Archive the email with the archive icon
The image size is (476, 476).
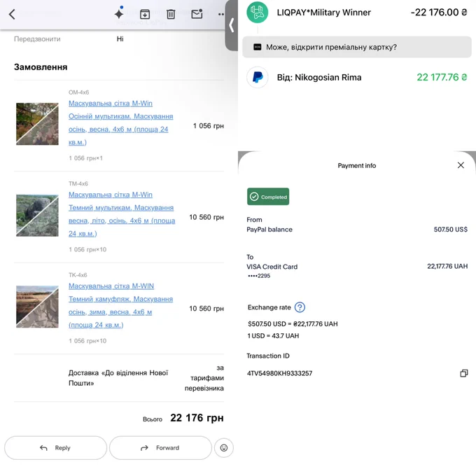click(x=145, y=14)
